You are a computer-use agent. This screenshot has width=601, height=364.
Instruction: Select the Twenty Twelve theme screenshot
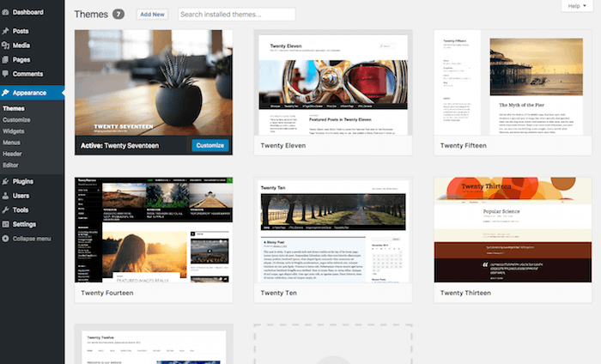point(154,344)
